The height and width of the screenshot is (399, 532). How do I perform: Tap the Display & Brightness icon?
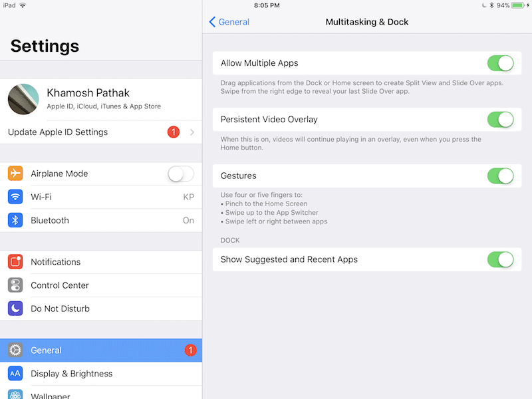[x=15, y=374]
